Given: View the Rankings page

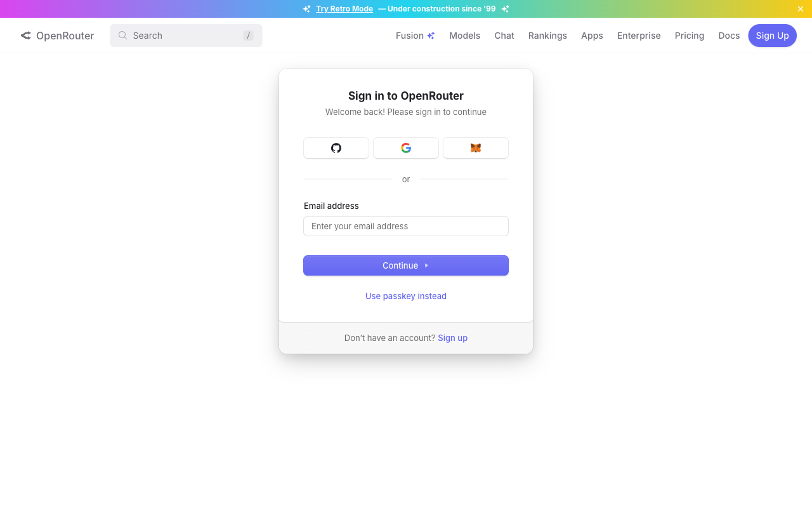Looking at the screenshot, I should click(x=547, y=36).
